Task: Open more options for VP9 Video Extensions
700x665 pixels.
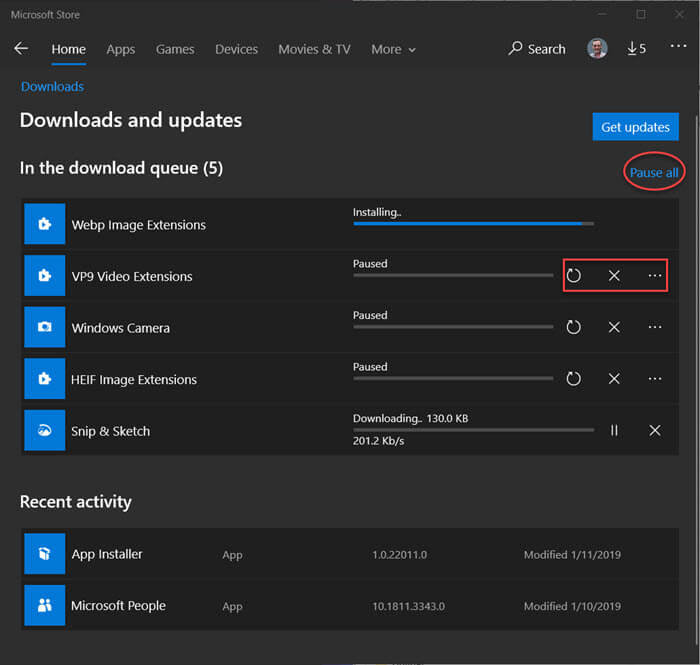Action: (654, 275)
